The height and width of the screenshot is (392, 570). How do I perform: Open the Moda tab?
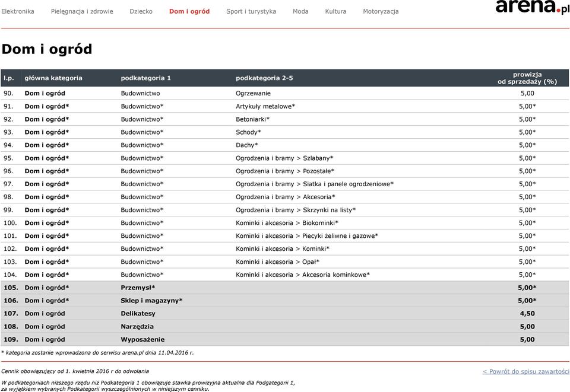pos(300,11)
